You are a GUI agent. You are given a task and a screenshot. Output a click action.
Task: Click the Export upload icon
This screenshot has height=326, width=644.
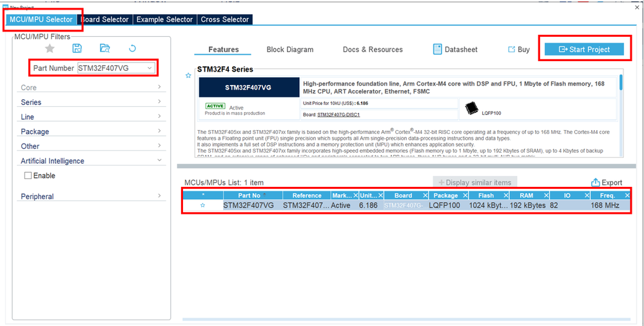(596, 183)
